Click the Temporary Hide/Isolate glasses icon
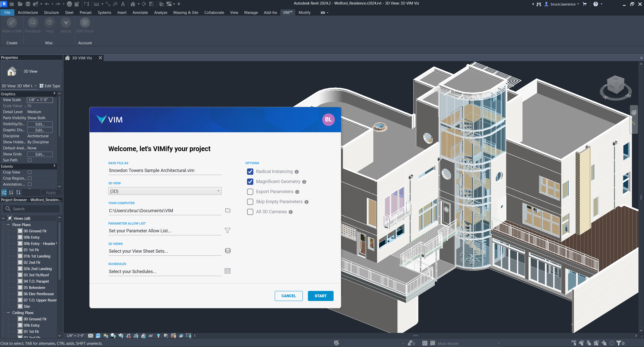 point(151,336)
